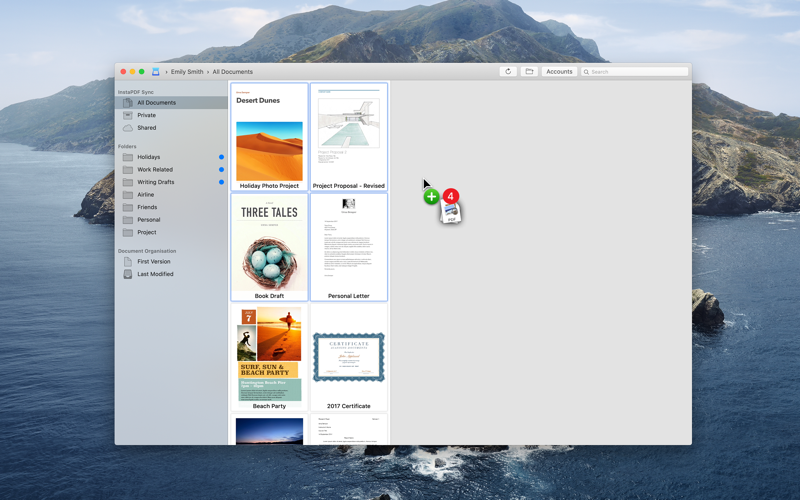Click blue sync dot next to Writing Drafts
The width and height of the screenshot is (800, 500).
pyautogui.click(x=221, y=182)
